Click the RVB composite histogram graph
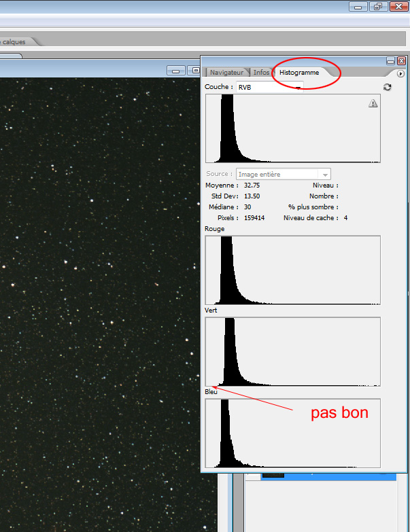 pyautogui.click(x=293, y=128)
